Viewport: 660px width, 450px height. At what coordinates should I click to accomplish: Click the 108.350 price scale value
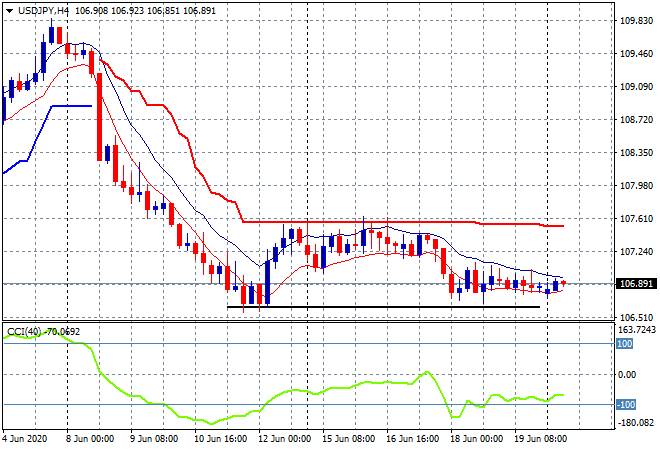(x=636, y=152)
